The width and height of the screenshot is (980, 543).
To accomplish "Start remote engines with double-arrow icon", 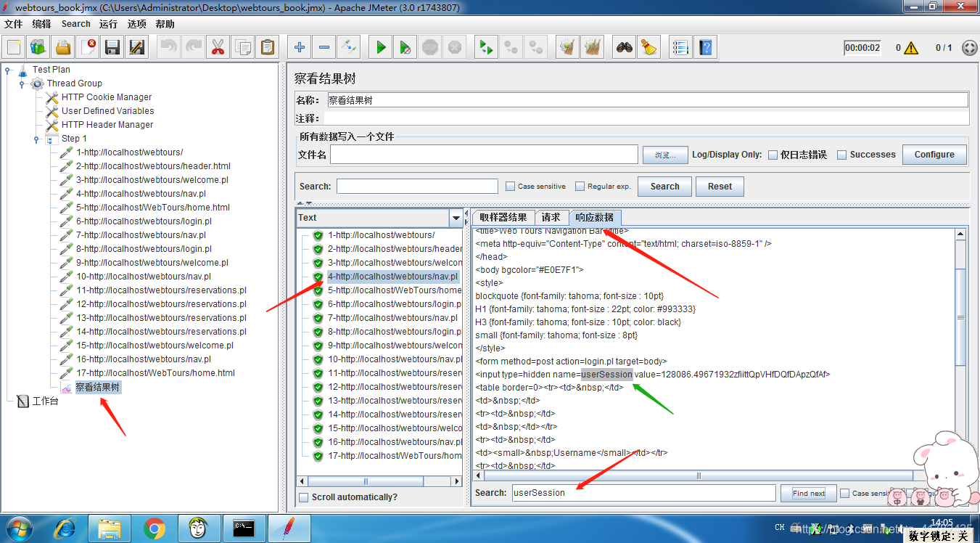I will point(486,48).
